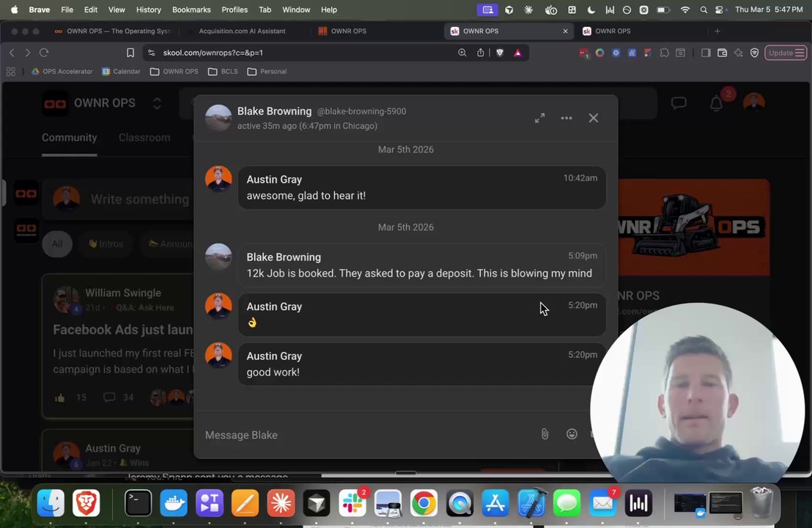The width and height of the screenshot is (812, 528).
Task: Open Finder from the Dock
Action: tap(51, 503)
